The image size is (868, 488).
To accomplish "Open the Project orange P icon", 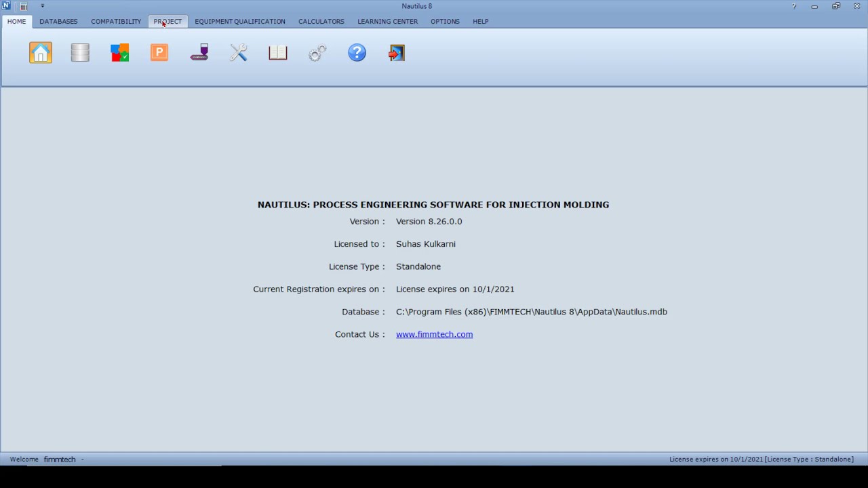I will pyautogui.click(x=159, y=53).
